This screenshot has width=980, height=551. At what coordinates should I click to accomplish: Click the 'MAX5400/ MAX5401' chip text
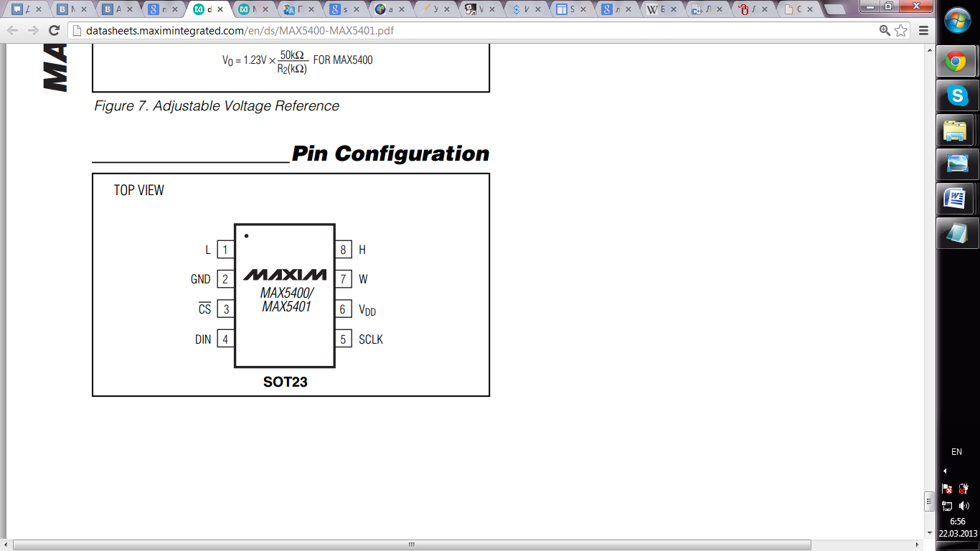(287, 300)
